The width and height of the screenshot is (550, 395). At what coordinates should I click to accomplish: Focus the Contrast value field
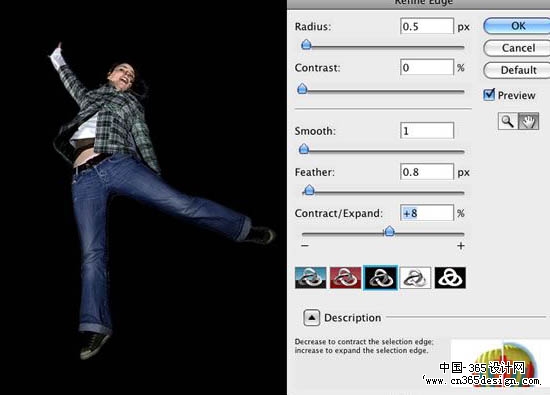click(427, 67)
